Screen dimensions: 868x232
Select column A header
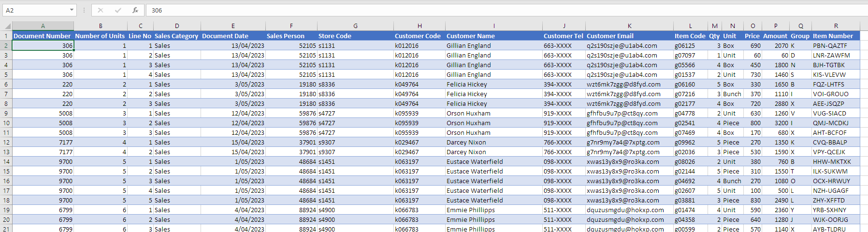click(43, 26)
